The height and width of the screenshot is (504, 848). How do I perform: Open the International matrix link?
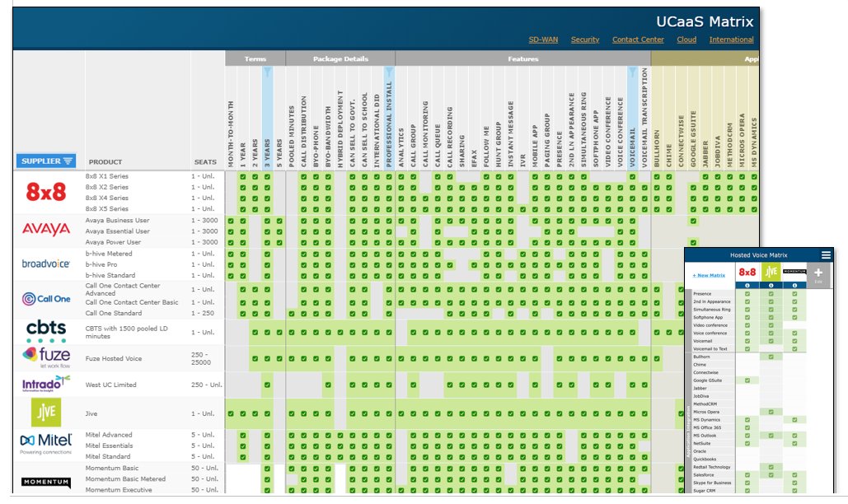(731, 40)
